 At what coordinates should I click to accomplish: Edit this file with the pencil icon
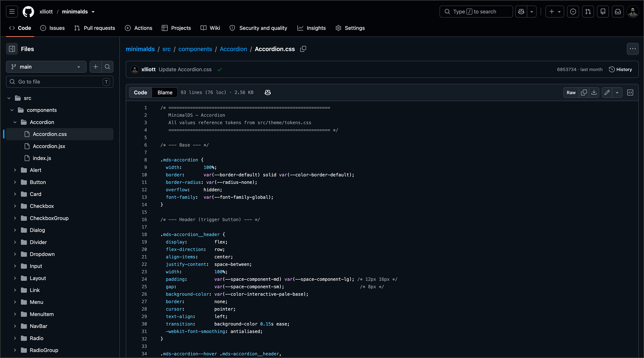pyautogui.click(x=607, y=93)
